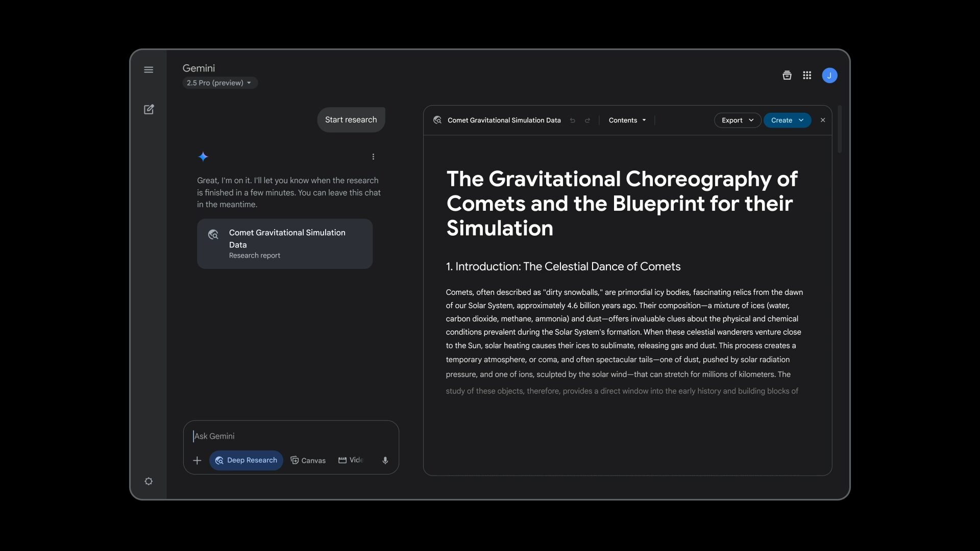Open the Create dropdown button
The image size is (980, 551).
787,120
